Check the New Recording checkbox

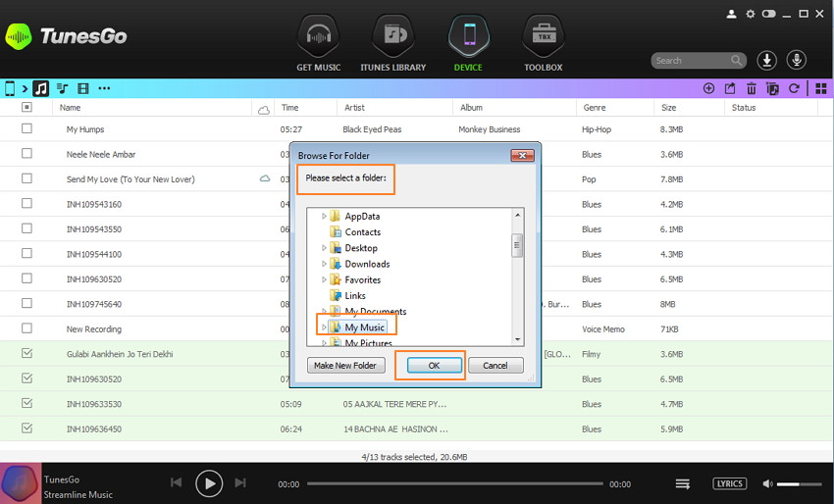(26, 328)
